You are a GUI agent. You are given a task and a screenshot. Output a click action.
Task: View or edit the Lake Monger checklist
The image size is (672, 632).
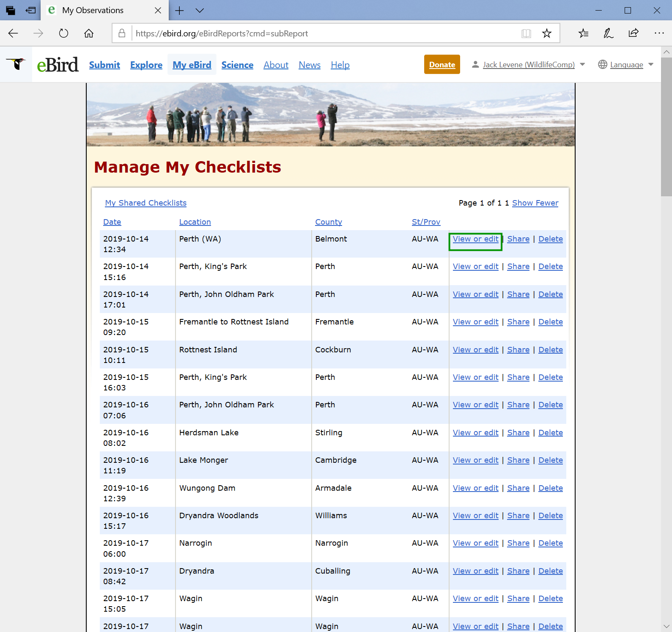click(475, 460)
